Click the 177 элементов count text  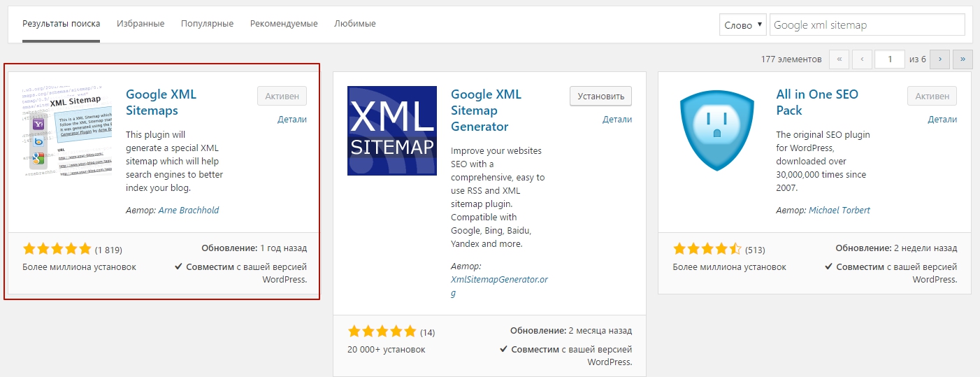[791, 59]
